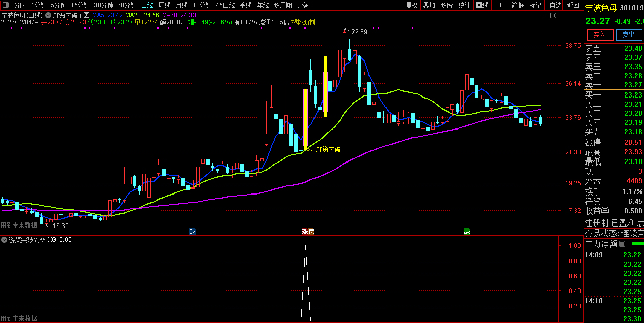Switch to the 周线 weekly chart tab
Image resolution: width=644 pixels, height=323 pixels.
coord(164,5)
